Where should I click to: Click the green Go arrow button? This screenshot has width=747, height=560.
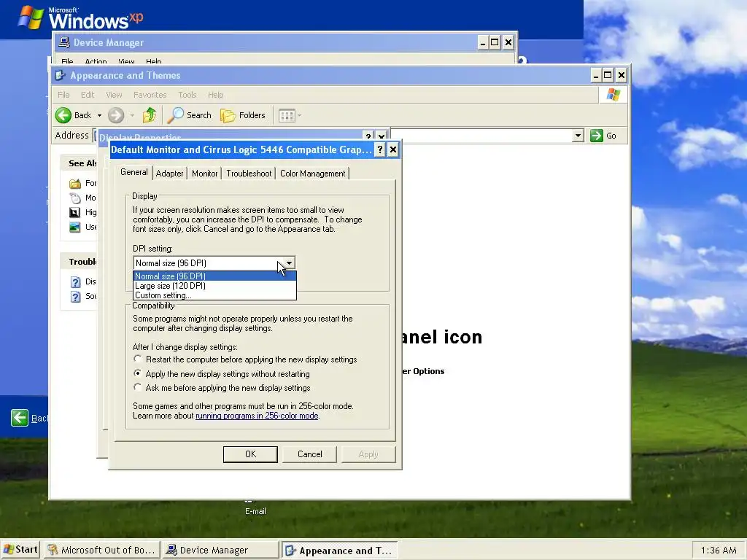click(x=597, y=136)
